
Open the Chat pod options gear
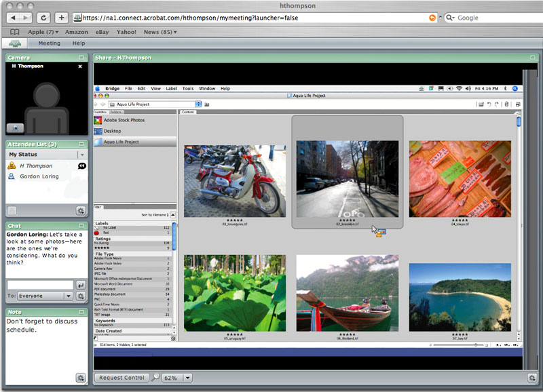81,296
